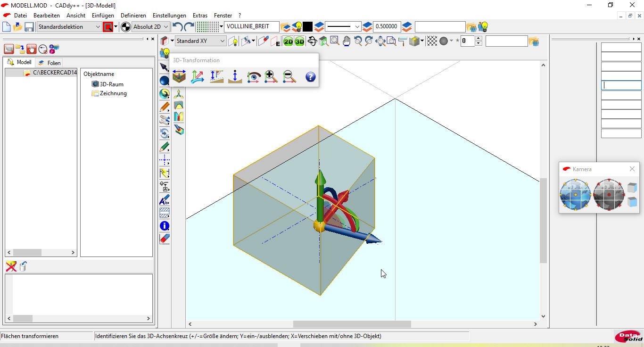Expand arrow beside red selection tool

[116, 27]
